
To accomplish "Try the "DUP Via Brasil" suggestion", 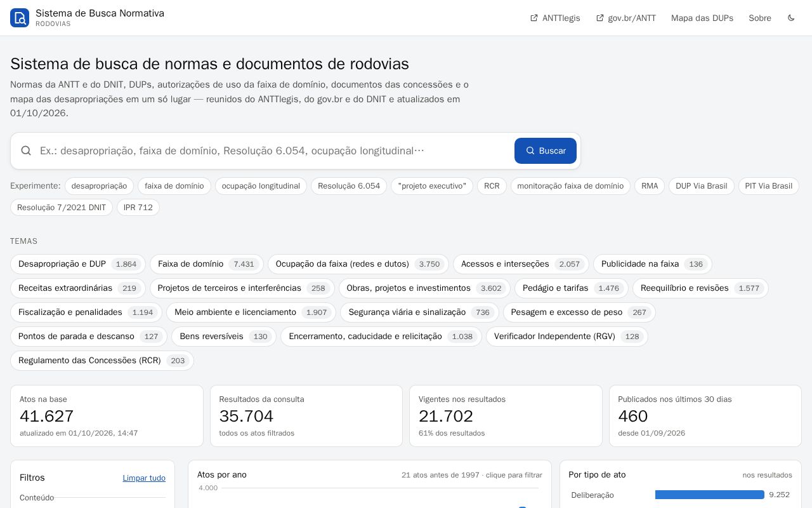I will 702,186.
